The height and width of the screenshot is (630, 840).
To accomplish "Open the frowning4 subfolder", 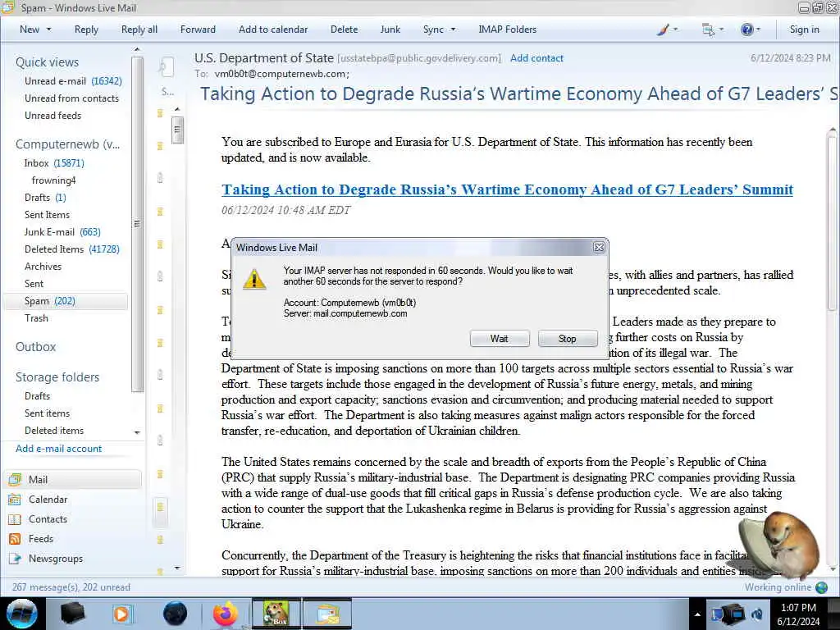I will point(53,180).
